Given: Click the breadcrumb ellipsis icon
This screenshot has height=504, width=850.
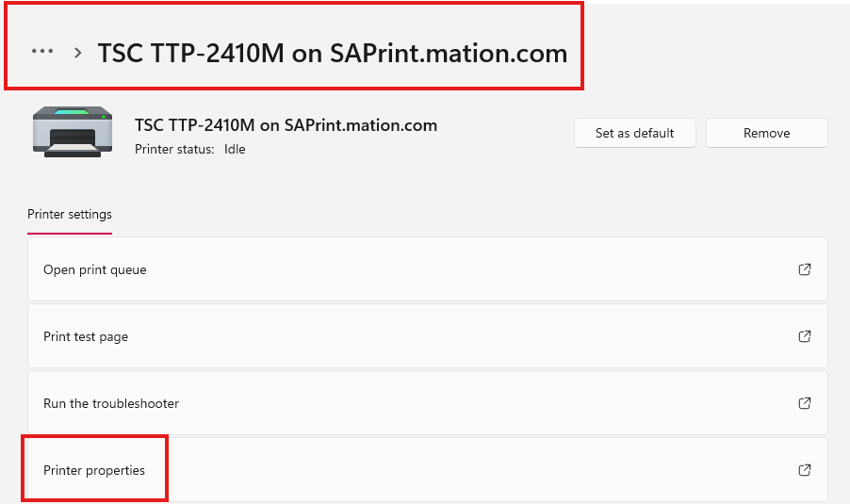Looking at the screenshot, I should click(42, 52).
